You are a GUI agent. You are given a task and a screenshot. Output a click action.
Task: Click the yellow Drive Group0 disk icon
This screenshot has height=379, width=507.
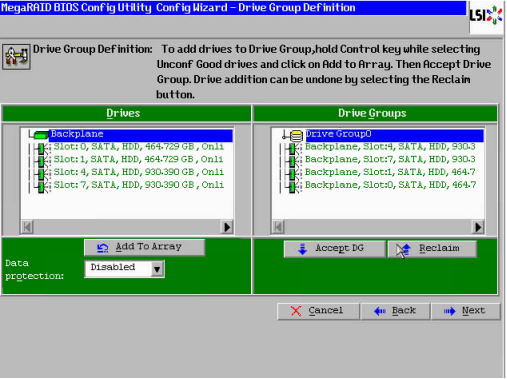point(296,135)
